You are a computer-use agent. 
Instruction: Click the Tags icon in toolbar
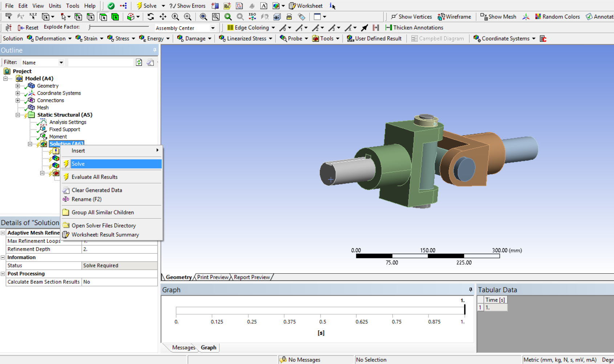coord(302,17)
